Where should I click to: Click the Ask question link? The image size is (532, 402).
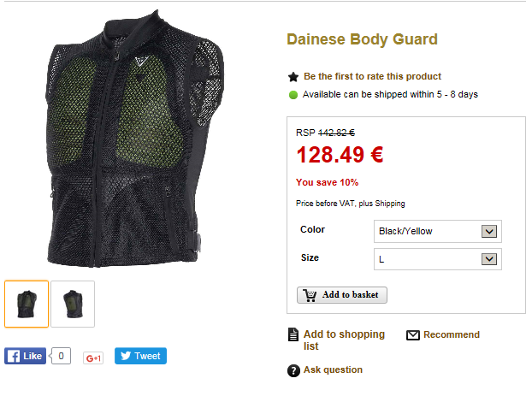point(333,369)
